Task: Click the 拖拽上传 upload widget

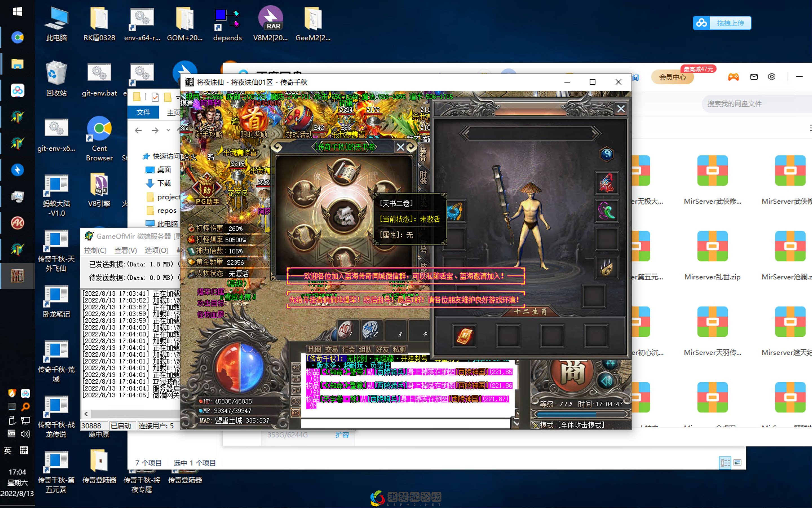Action: 722,23
